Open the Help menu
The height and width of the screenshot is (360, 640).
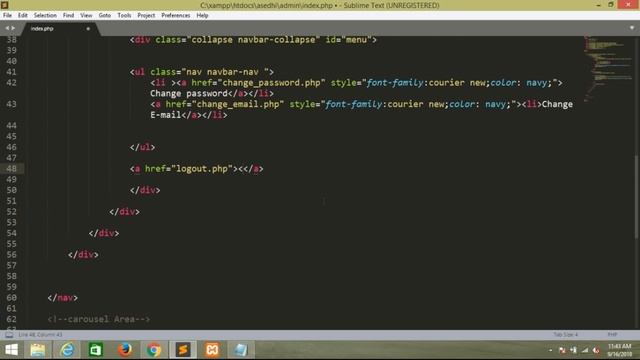pos(202,16)
